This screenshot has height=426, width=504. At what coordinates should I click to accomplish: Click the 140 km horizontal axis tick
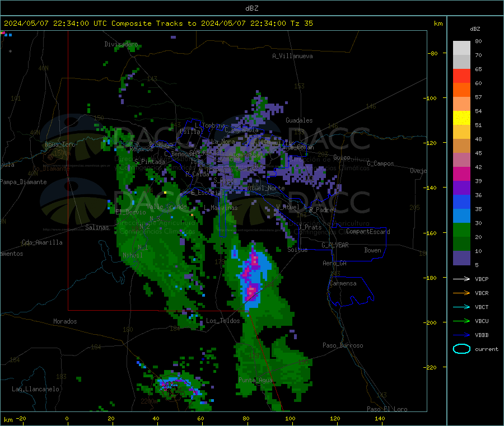[x=380, y=418]
